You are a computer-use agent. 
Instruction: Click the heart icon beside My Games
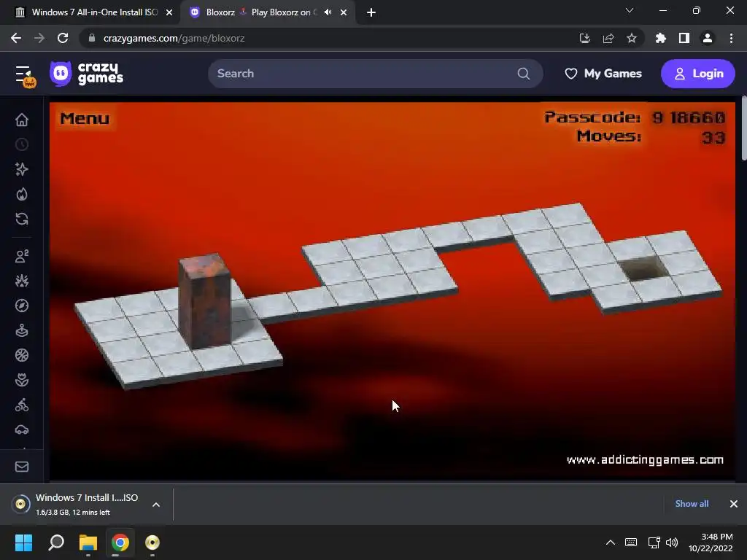pyautogui.click(x=570, y=74)
